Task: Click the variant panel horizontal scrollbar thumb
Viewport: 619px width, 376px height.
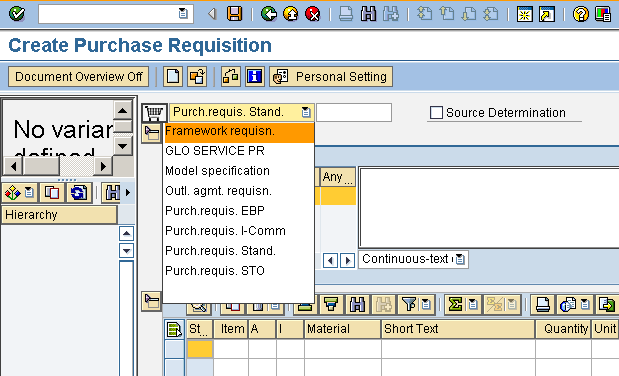Action: (x=41, y=166)
